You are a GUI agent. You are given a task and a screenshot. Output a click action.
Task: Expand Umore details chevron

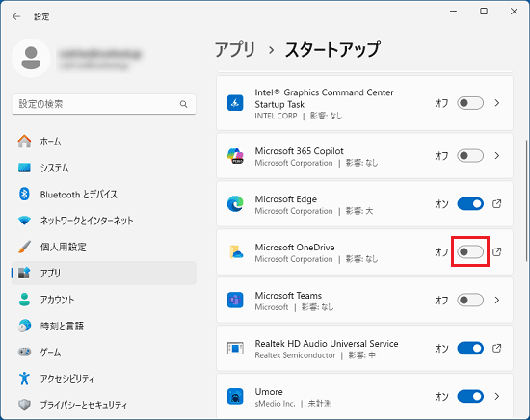pos(497,396)
